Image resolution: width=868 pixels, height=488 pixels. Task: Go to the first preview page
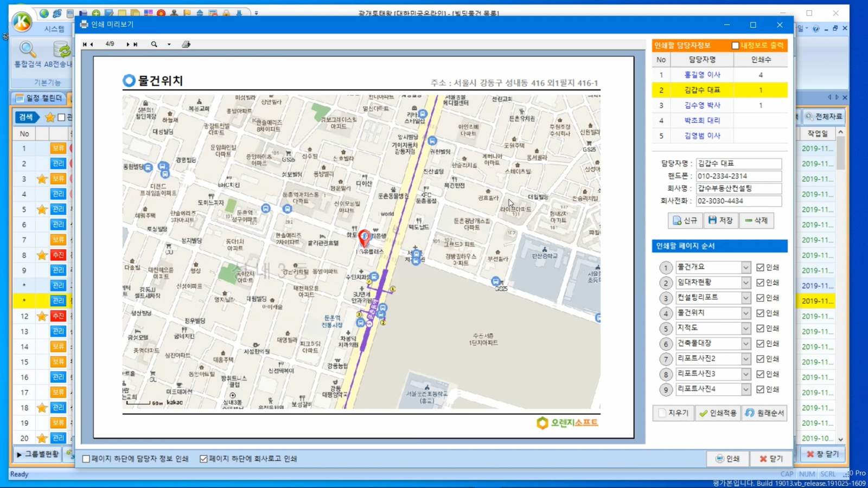(x=84, y=44)
